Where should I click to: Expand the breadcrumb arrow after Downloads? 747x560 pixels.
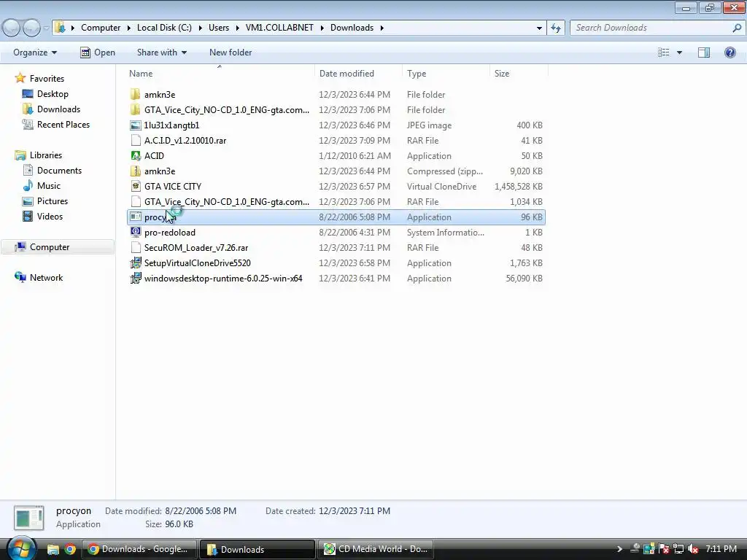click(x=382, y=28)
